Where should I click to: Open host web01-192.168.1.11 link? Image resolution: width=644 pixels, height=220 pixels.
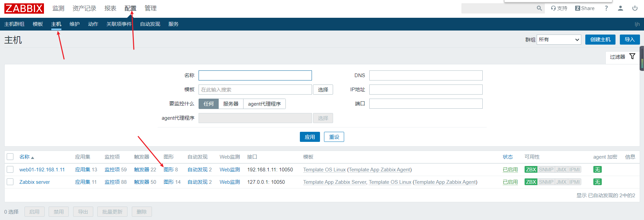42,170
